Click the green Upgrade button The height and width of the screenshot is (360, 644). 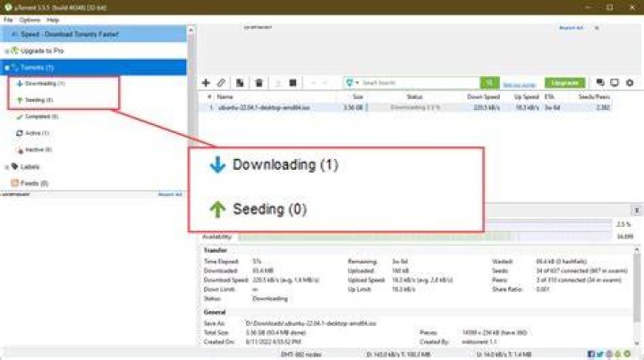coord(564,83)
